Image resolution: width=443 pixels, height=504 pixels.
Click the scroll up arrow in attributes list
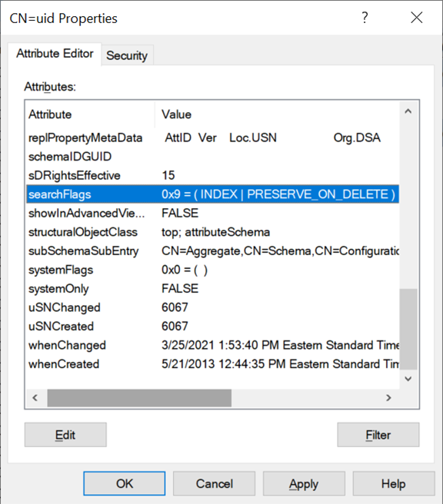click(x=408, y=111)
